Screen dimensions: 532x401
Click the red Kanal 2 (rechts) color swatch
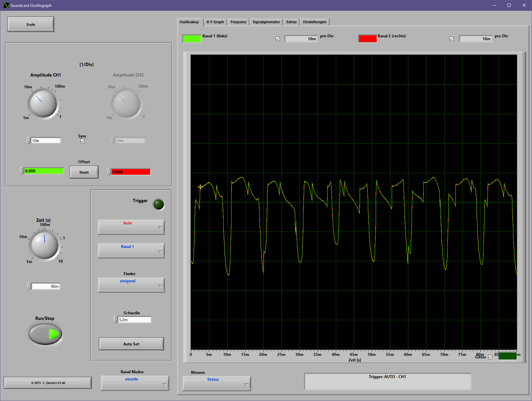[x=368, y=39]
